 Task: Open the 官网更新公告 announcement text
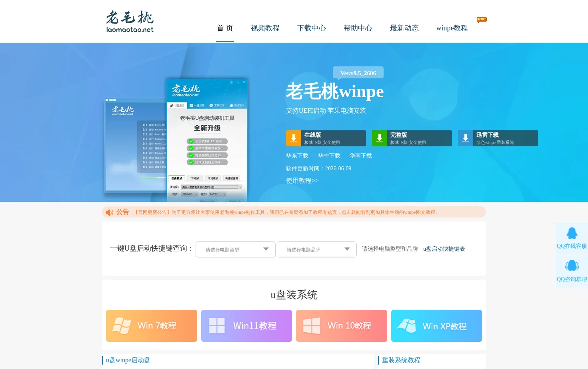point(286,212)
